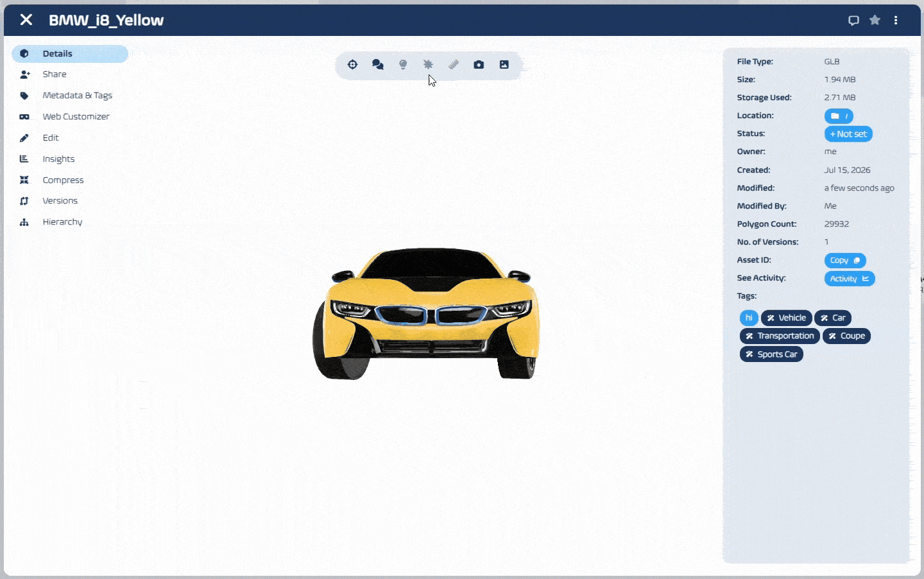Toggle the lightbulb lighting icon
This screenshot has height=579, width=924.
[x=403, y=65]
